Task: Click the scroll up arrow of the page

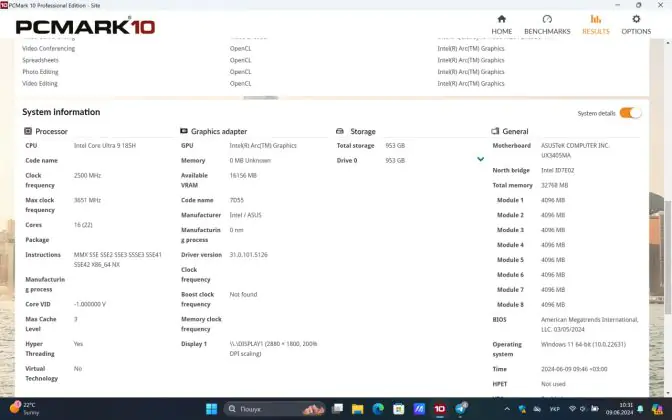Action: coord(668,42)
